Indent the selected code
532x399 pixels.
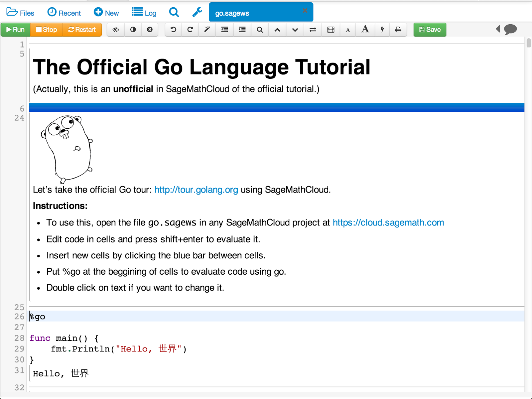pyautogui.click(x=242, y=30)
